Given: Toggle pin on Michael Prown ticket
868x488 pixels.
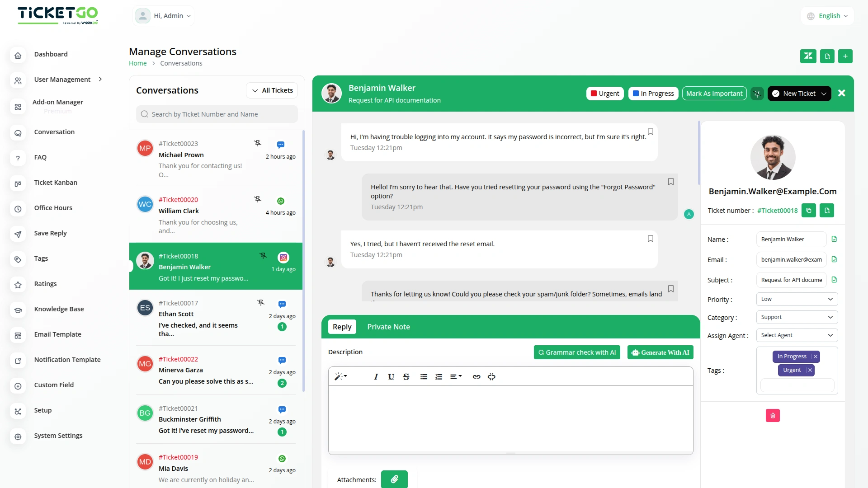Looking at the screenshot, I should click(x=258, y=143).
